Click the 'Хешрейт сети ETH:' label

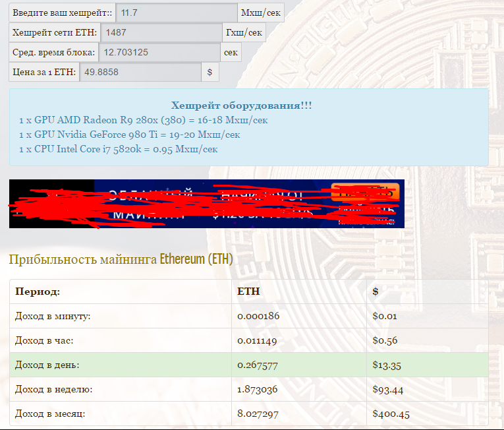tap(55, 32)
